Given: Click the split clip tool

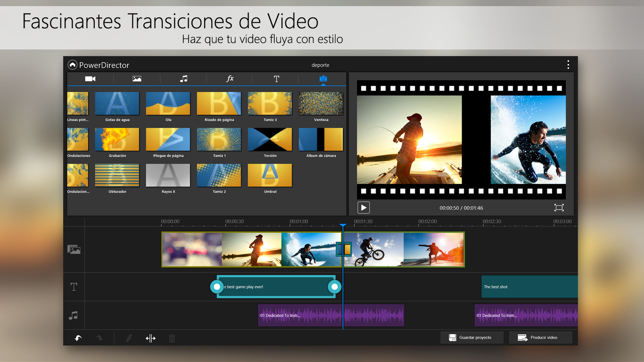Looking at the screenshot, I should coord(150,338).
